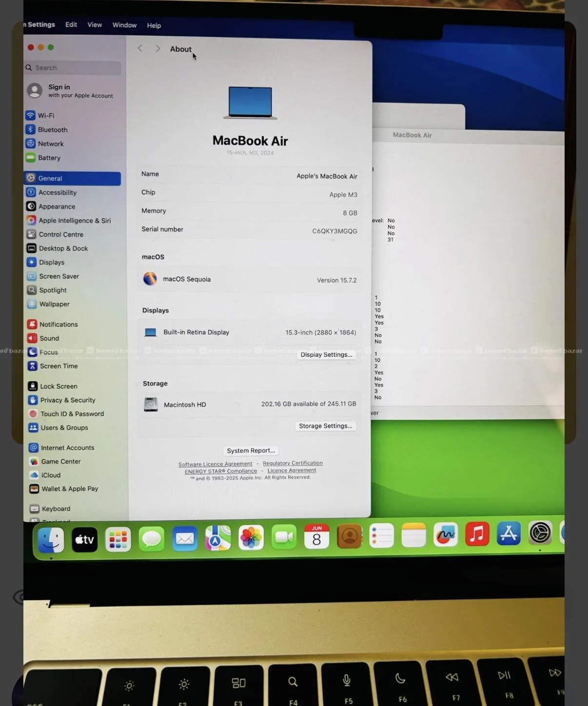Viewport: 588px width, 706px height.
Task: Select iCloud in the sidebar
Action: (45, 475)
